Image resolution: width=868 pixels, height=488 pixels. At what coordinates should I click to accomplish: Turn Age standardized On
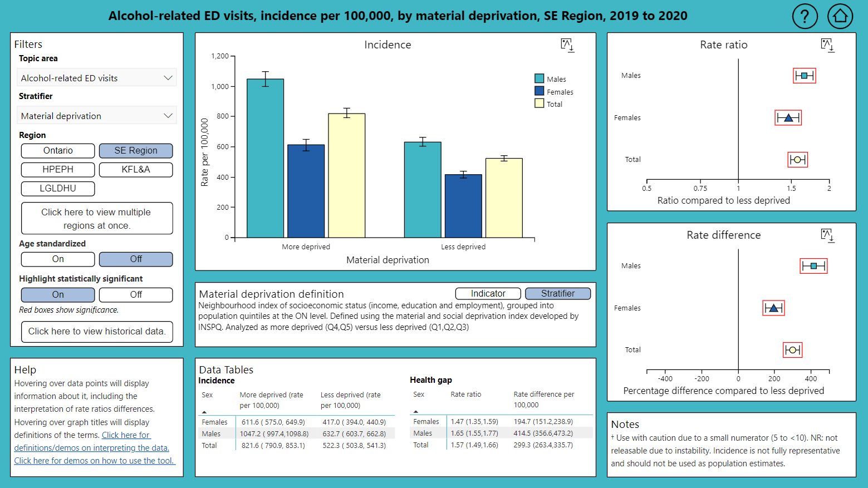coord(58,259)
